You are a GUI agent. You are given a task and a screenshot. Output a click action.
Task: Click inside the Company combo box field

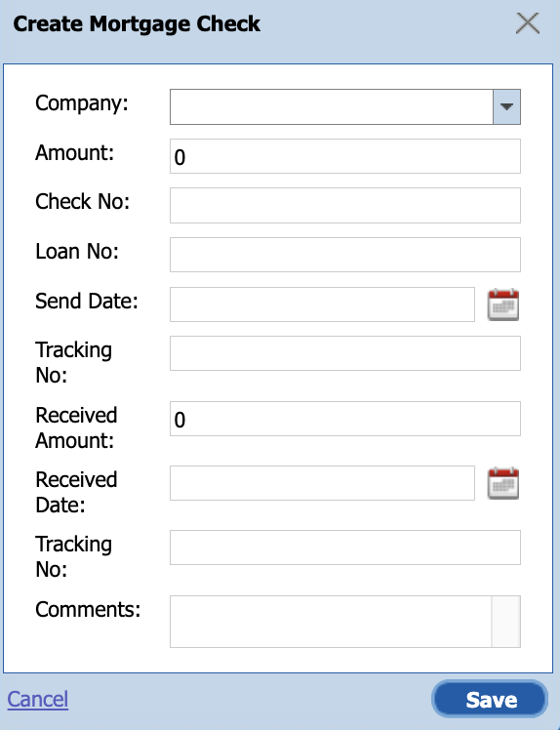click(x=332, y=107)
